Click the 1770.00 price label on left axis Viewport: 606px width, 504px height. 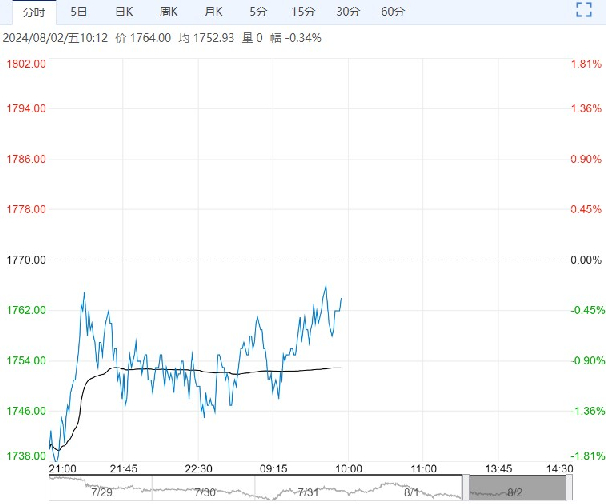tap(25, 260)
